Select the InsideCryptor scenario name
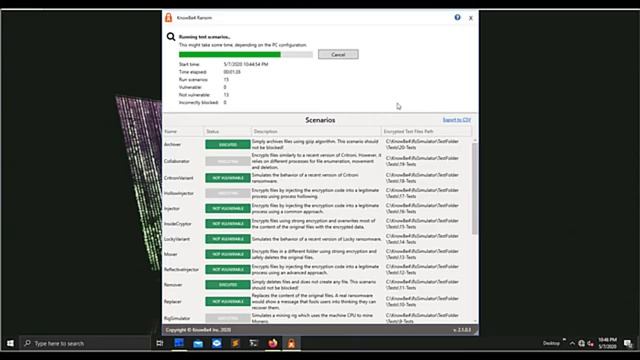The height and width of the screenshot is (360, 640). (x=178, y=224)
